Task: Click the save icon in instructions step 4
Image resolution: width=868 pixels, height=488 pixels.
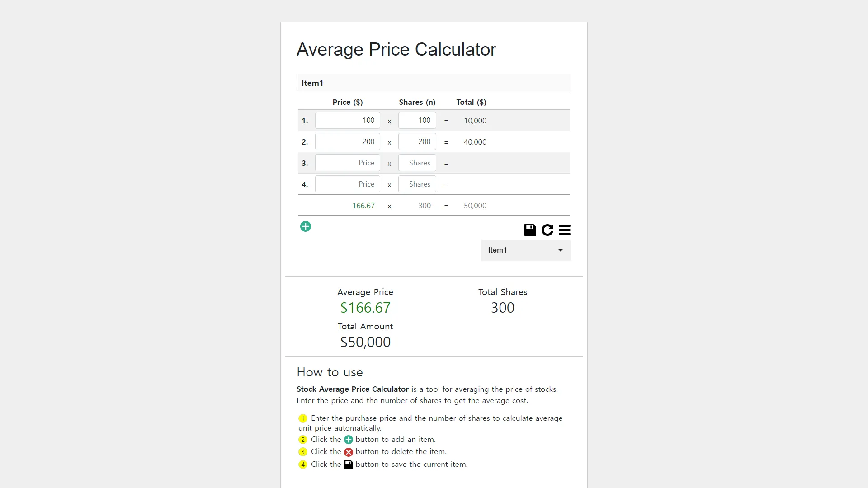Action: 349,465
